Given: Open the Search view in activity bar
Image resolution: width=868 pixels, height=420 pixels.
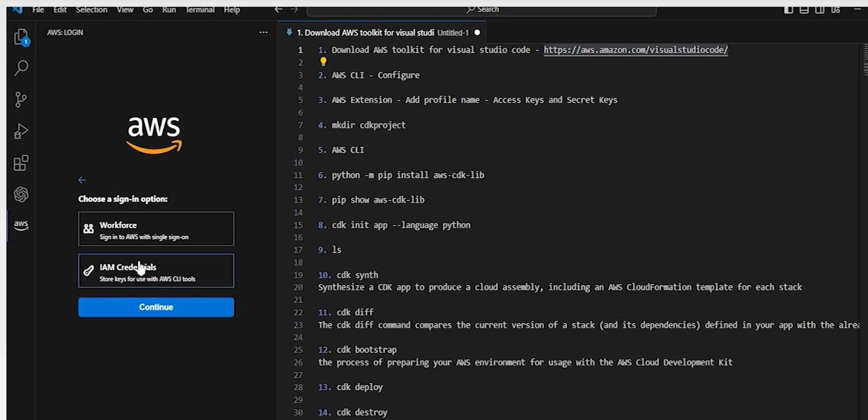Looking at the screenshot, I should [21, 68].
